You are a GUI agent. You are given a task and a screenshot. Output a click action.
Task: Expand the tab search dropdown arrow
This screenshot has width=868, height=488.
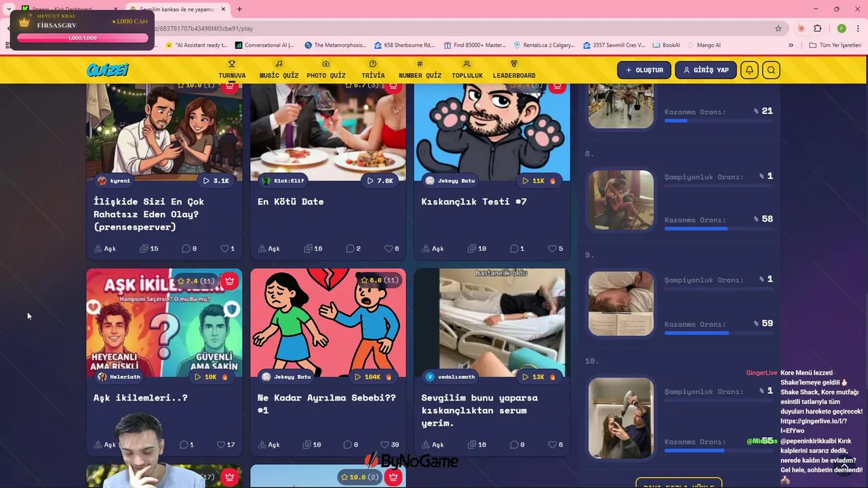pyautogui.click(x=9, y=9)
